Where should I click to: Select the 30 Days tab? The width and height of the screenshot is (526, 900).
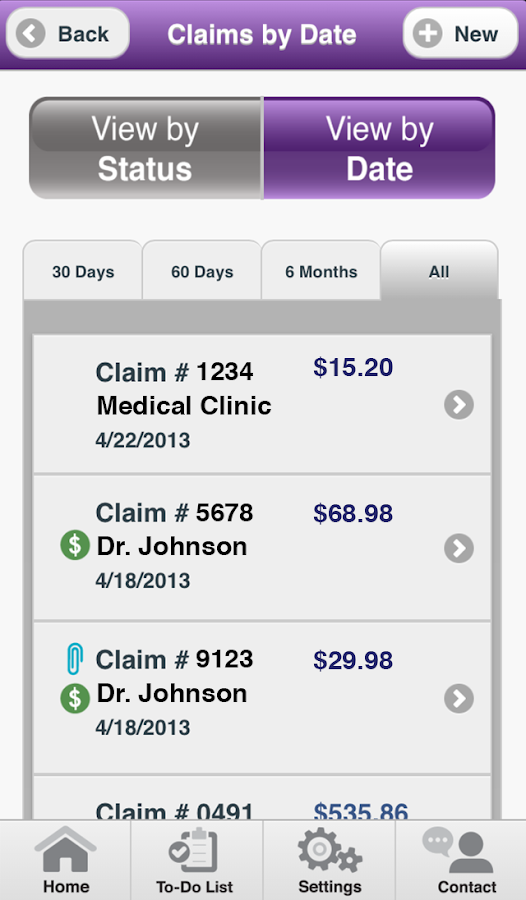click(83, 271)
